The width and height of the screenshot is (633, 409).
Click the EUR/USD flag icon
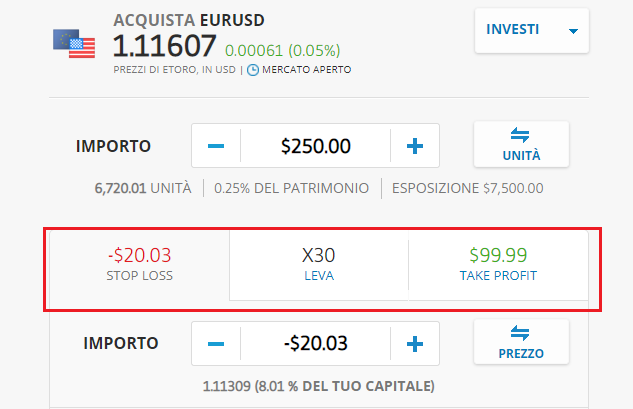click(x=74, y=44)
